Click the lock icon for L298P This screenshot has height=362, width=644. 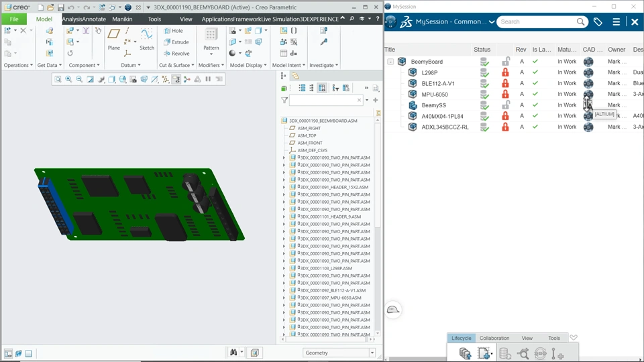tap(505, 72)
